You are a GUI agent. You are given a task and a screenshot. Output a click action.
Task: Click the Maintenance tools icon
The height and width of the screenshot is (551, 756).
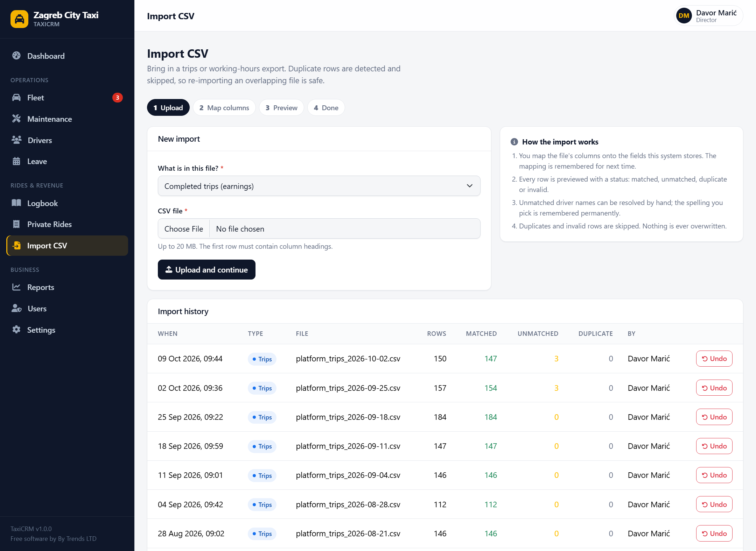click(16, 119)
